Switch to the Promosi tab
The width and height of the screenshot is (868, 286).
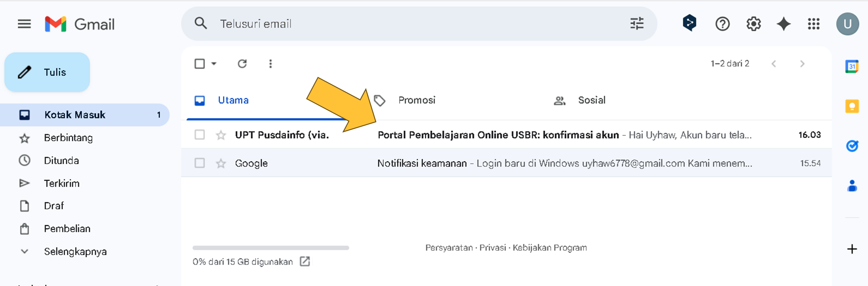pos(416,100)
